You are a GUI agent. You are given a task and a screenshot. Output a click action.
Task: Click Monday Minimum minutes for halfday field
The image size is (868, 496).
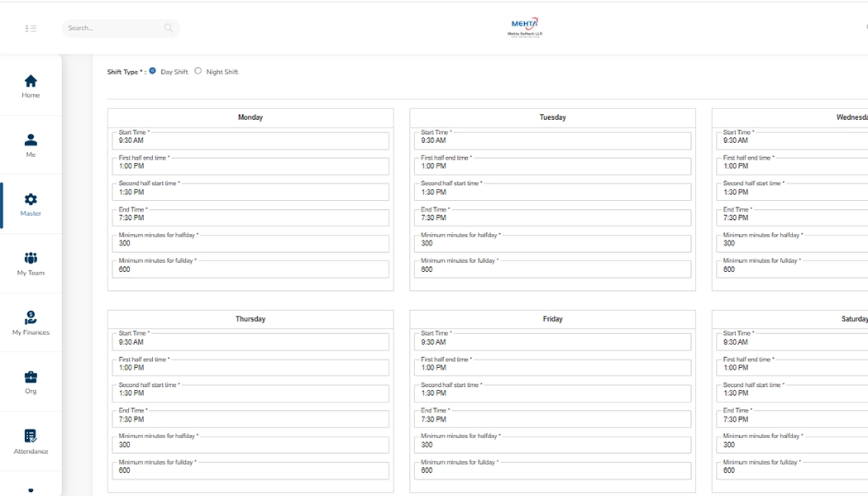[250, 244]
